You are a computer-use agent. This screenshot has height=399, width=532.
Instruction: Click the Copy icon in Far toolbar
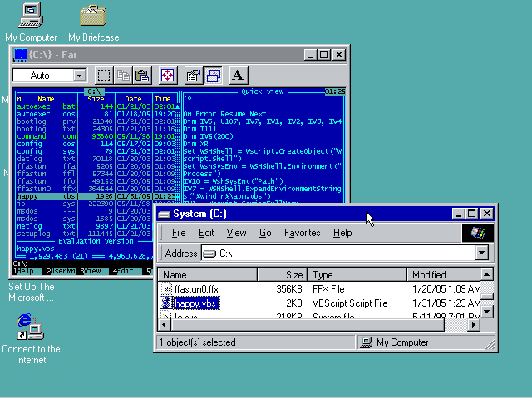point(123,76)
